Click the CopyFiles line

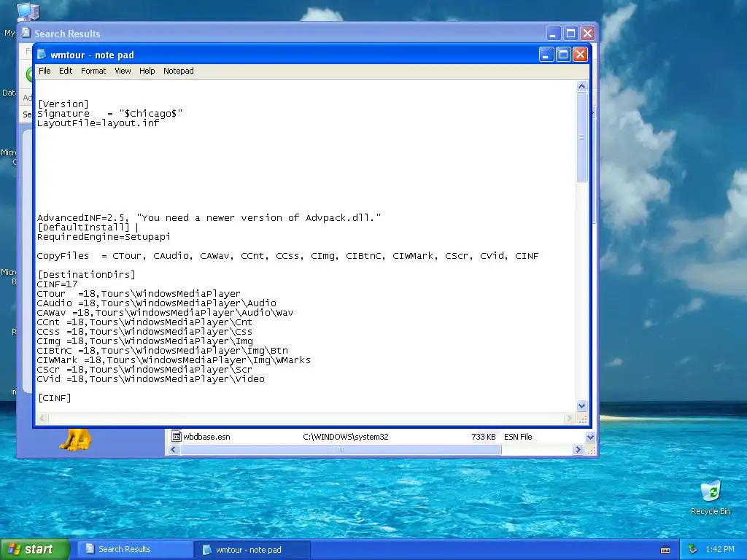pos(287,256)
